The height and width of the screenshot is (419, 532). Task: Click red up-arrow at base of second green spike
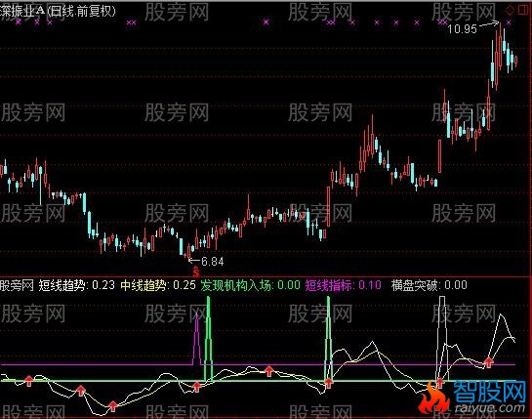[x=328, y=383]
